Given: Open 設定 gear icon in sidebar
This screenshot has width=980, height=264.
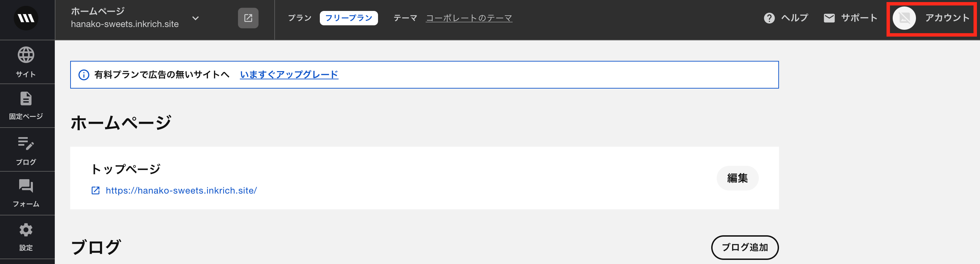Looking at the screenshot, I should (x=26, y=230).
